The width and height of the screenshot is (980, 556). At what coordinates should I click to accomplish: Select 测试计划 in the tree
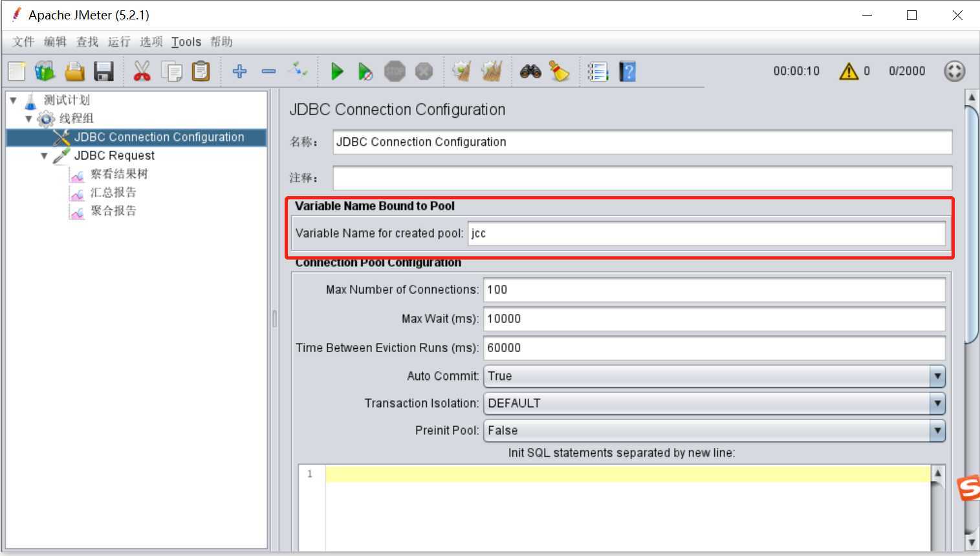(67, 100)
